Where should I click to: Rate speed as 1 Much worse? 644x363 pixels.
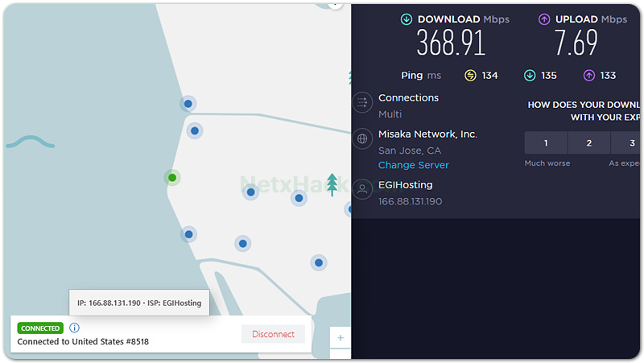pos(546,143)
